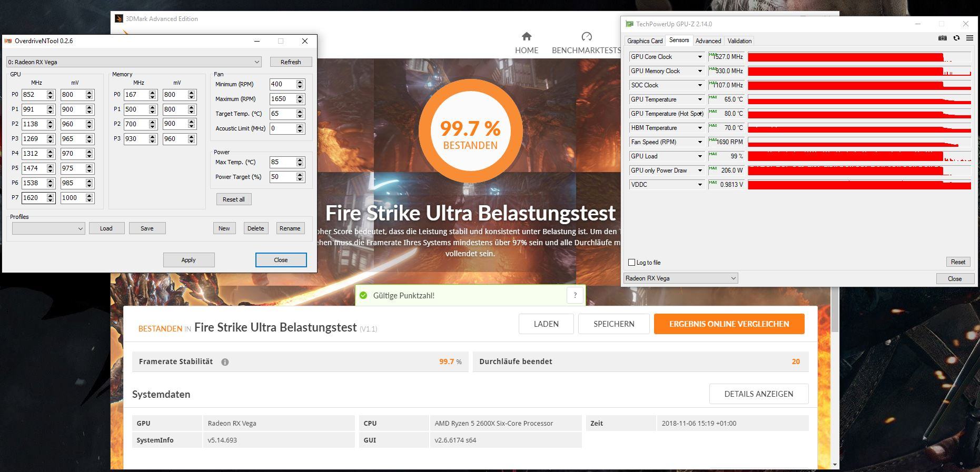Adjust the Max Temp. stepper arrows
Viewport: 980px width, 472px height.
click(300, 162)
